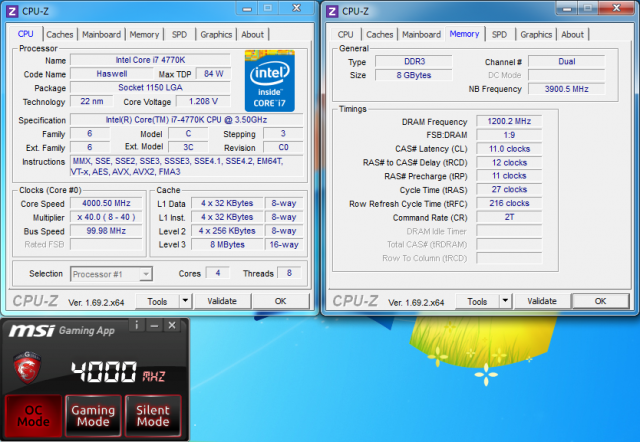
Task: Click the CPU-Z logo icon in left window title bar
Action: point(12,11)
